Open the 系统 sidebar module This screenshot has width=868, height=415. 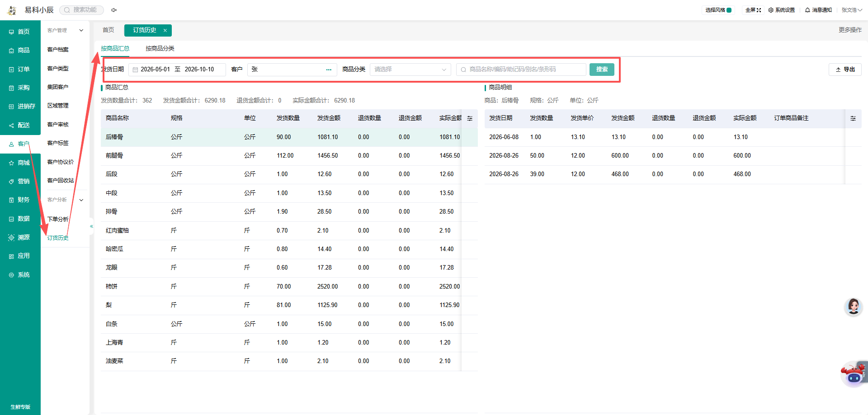(20, 275)
